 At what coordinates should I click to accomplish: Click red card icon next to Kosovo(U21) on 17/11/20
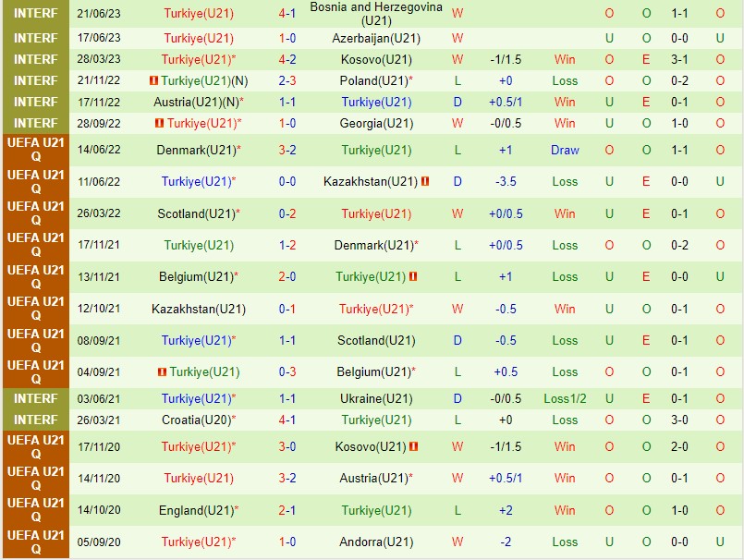click(414, 446)
